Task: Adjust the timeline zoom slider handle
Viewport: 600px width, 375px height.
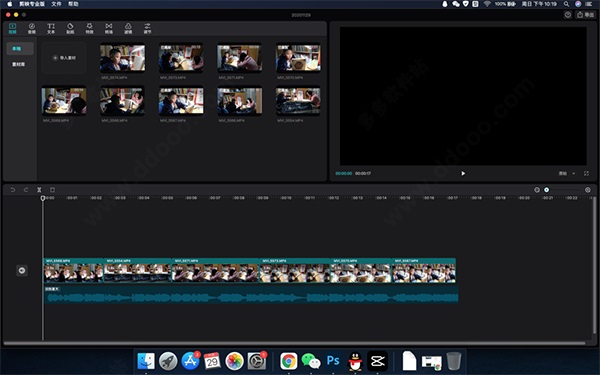Action: pyautogui.click(x=546, y=190)
